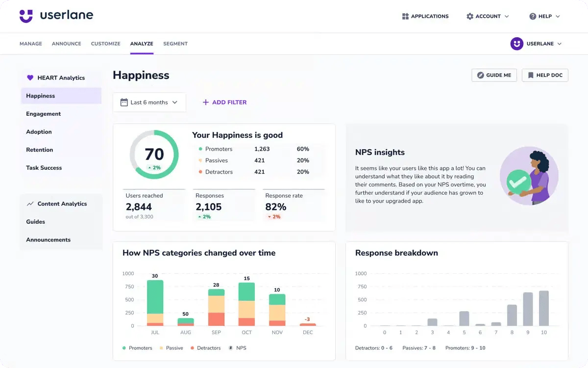This screenshot has width=588, height=368.
Task: Click the bookmark icon on Help Doc
Action: pos(531,75)
